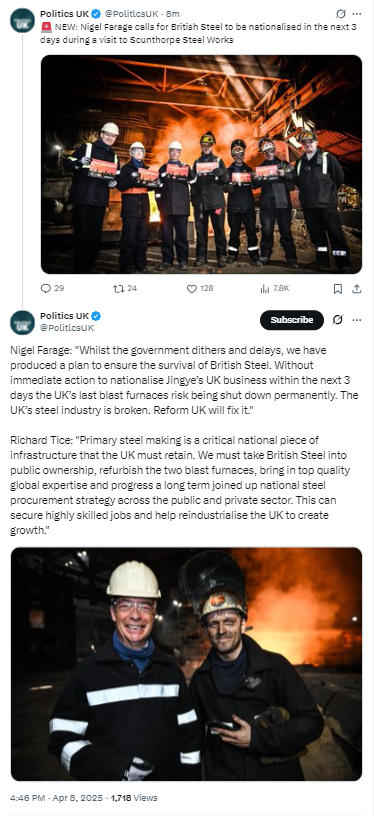Retweet the Nigel Farage British Steel post
The width and height of the screenshot is (374, 816).
pyautogui.click(x=125, y=288)
